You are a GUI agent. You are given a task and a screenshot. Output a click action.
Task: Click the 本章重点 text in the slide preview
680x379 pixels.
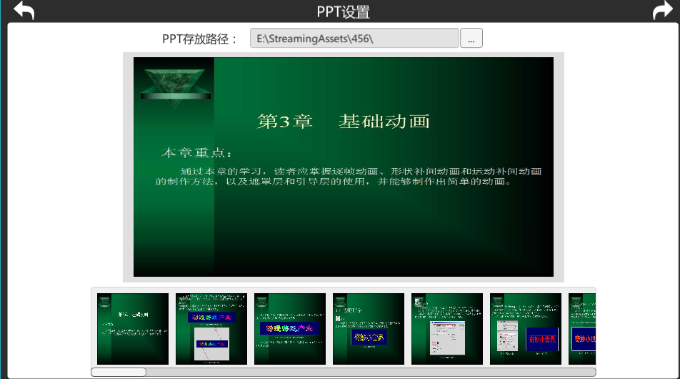[x=197, y=153]
